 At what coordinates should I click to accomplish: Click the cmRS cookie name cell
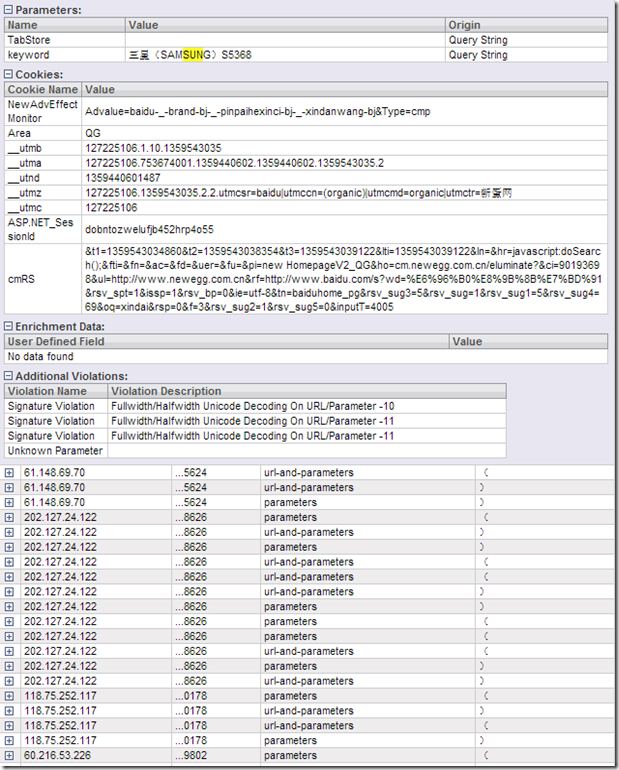click(21, 279)
